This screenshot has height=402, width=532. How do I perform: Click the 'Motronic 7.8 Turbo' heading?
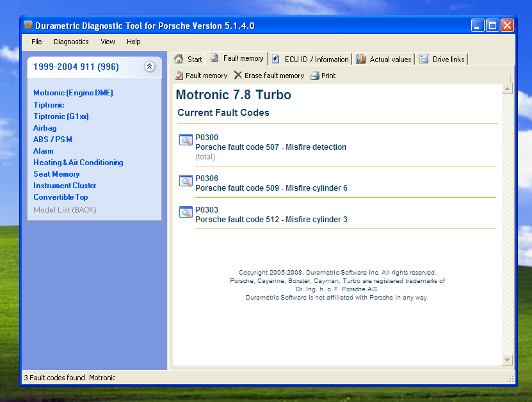pos(234,95)
